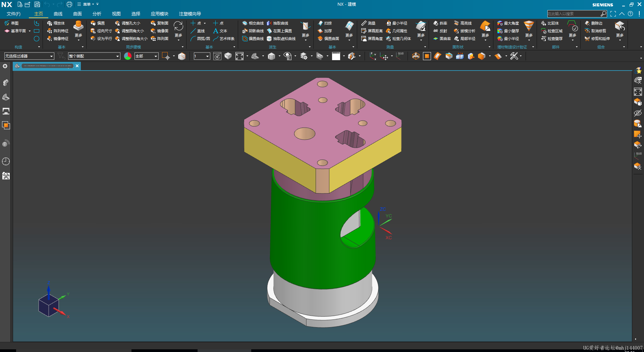Select the 抽取曲线 extract curve tool

pyautogui.click(x=278, y=23)
